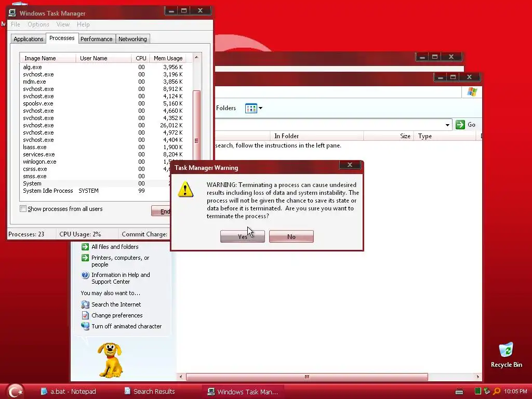Cancel termination with the No button
Image resolution: width=532 pixels, height=399 pixels.
coord(291,236)
